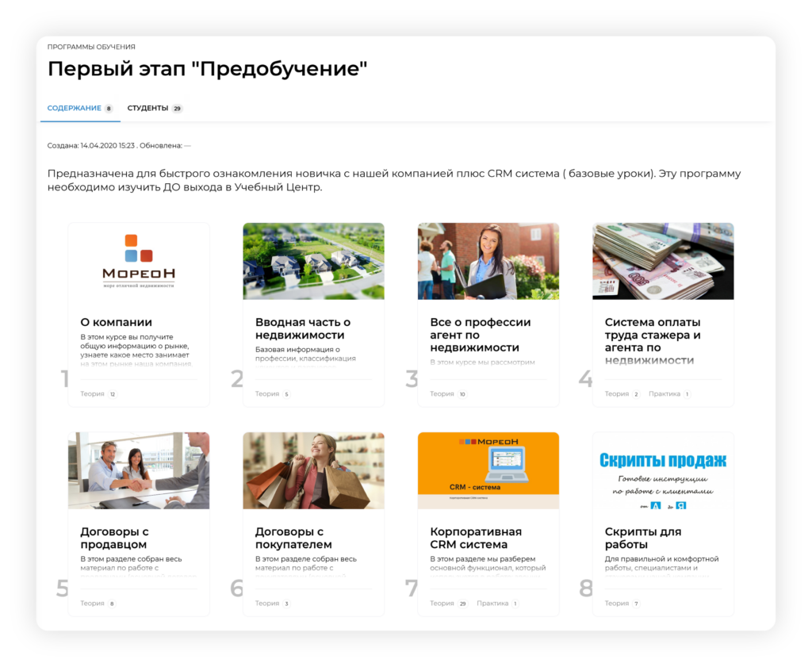Click the shopping bags woman photo
This screenshot has height=667, width=812.
click(313, 471)
